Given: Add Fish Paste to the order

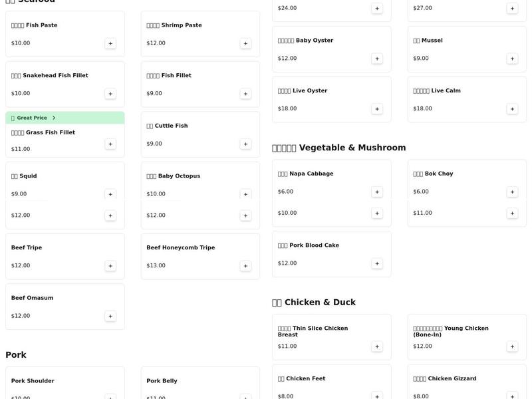Looking at the screenshot, I should click(x=109, y=42).
